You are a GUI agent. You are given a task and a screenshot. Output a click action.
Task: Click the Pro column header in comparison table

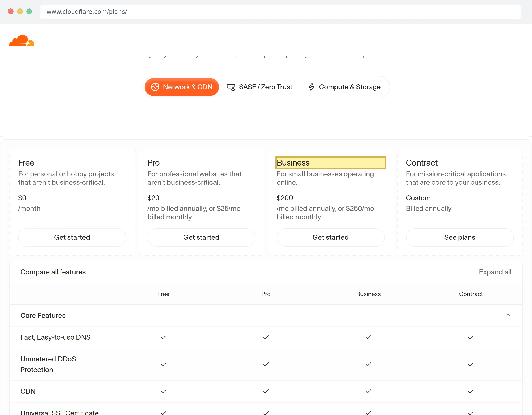coord(266,294)
